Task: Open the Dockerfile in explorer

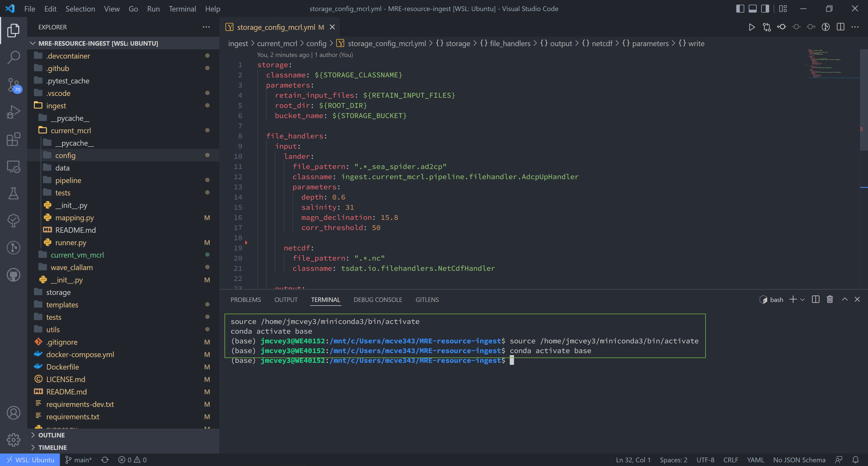Action: click(x=123, y=367)
